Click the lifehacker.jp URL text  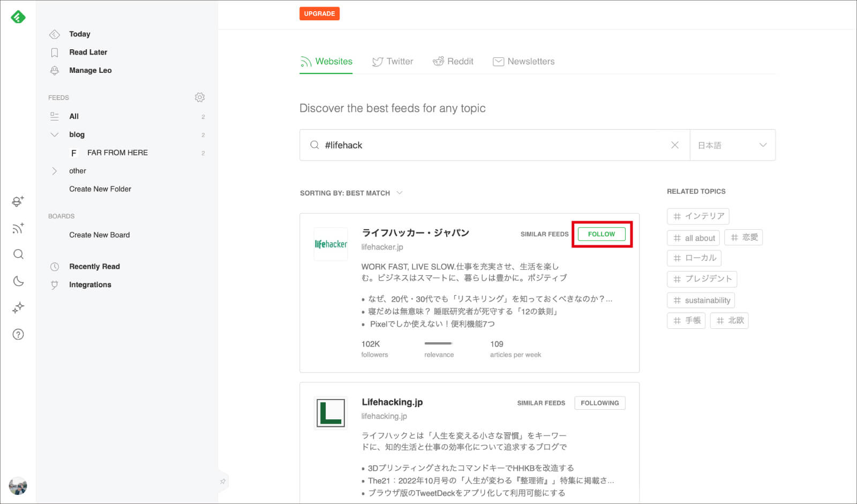tap(382, 247)
